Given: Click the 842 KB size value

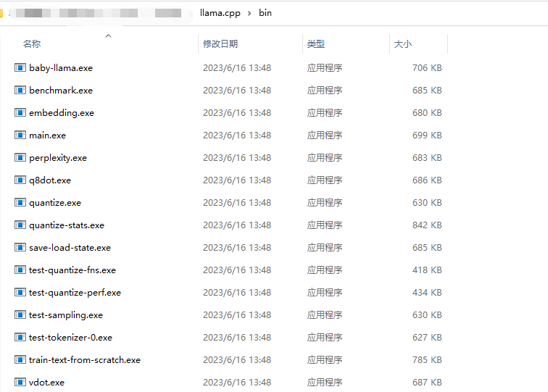Looking at the screenshot, I should click(427, 225).
